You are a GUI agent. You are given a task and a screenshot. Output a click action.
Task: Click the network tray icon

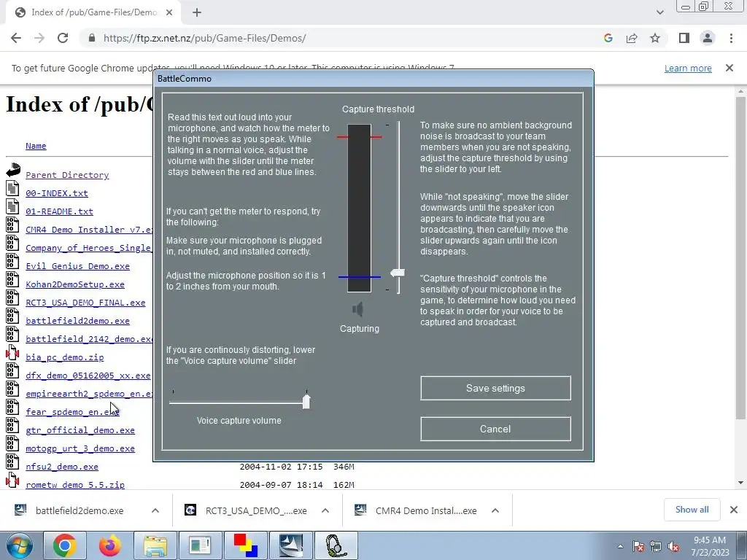pyautogui.click(x=656, y=547)
